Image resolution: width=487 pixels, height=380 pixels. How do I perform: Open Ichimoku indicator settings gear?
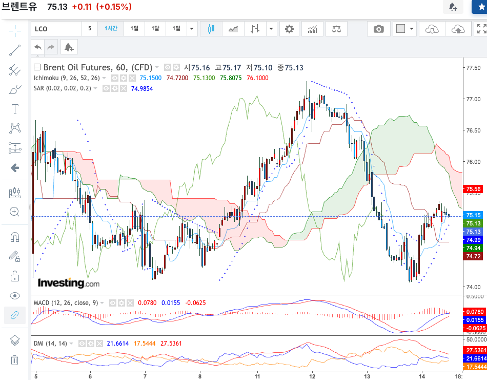click(x=123, y=78)
